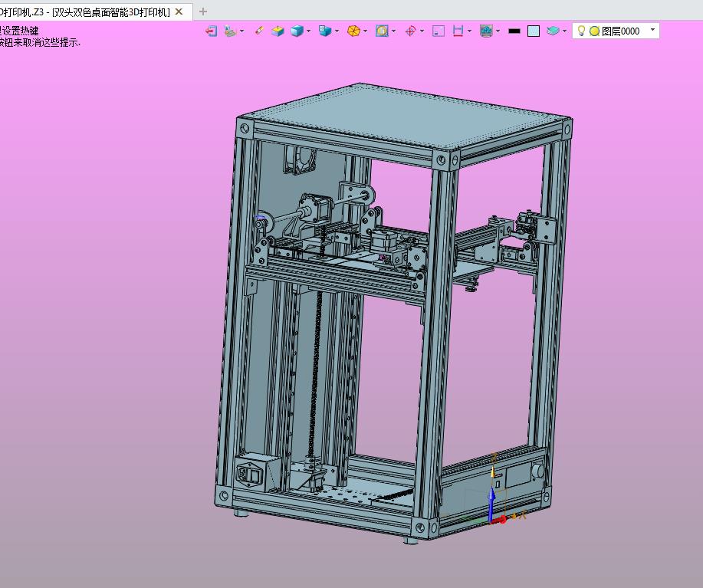Click the shaded blue cube display icon
703x588 pixels.
(x=297, y=31)
